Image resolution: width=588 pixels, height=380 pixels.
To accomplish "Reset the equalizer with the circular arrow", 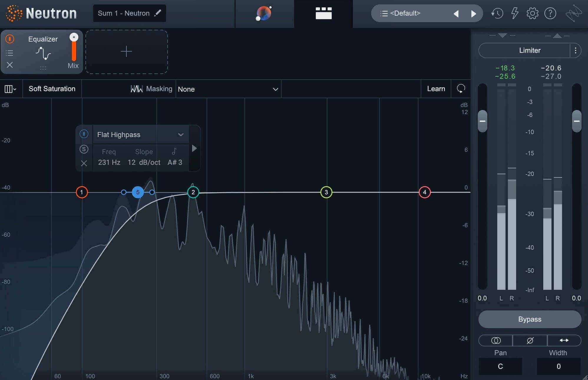I will (461, 88).
